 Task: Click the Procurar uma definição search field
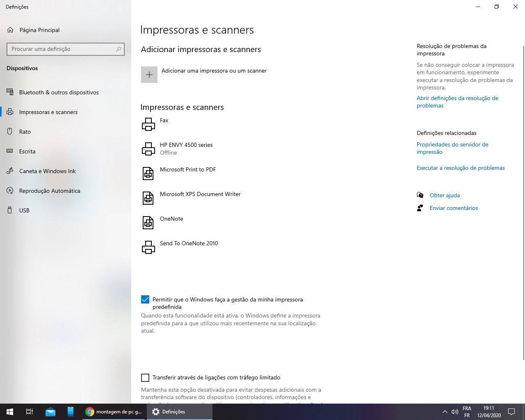point(62,49)
